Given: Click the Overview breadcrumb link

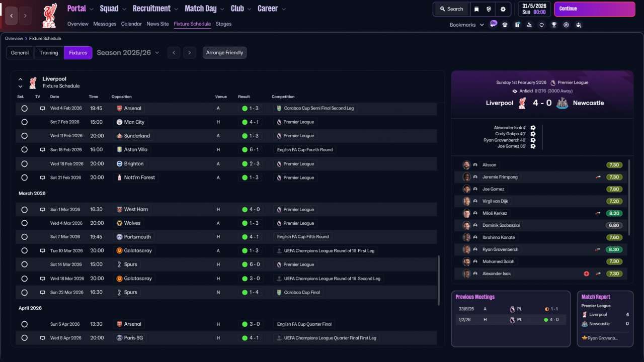Looking at the screenshot, I should [14, 39].
